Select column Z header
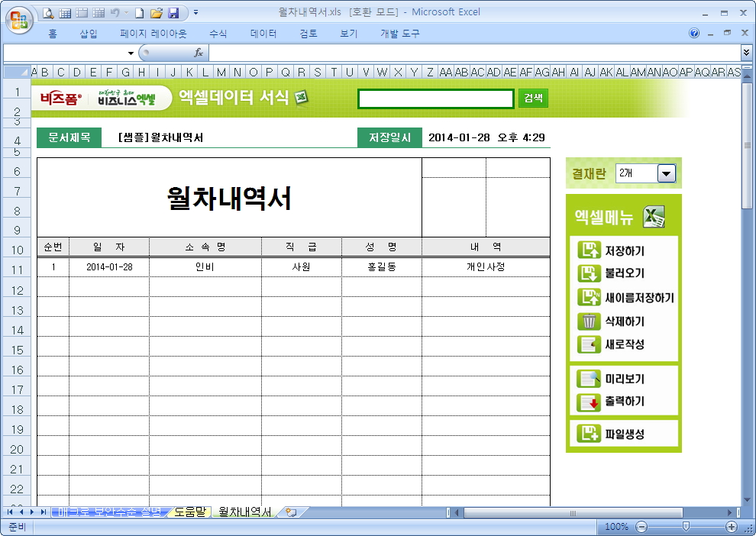The width and height of the screenshot is (756, 536). 430,72
